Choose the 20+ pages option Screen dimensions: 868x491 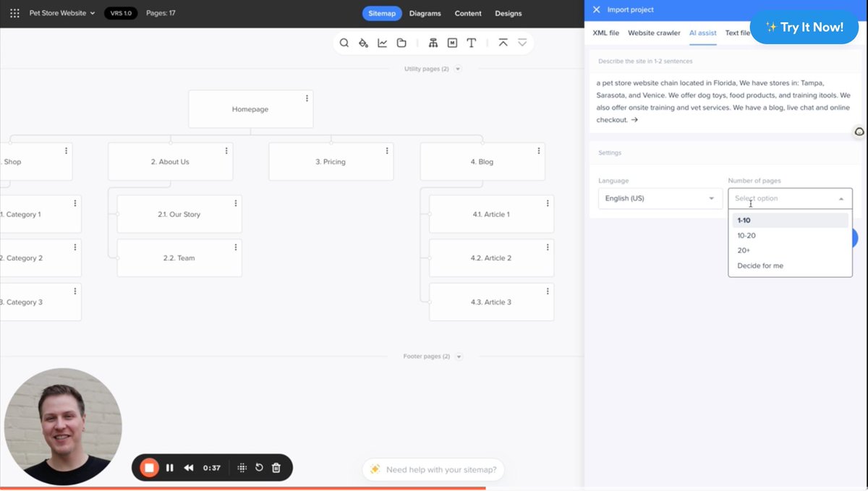790,251
